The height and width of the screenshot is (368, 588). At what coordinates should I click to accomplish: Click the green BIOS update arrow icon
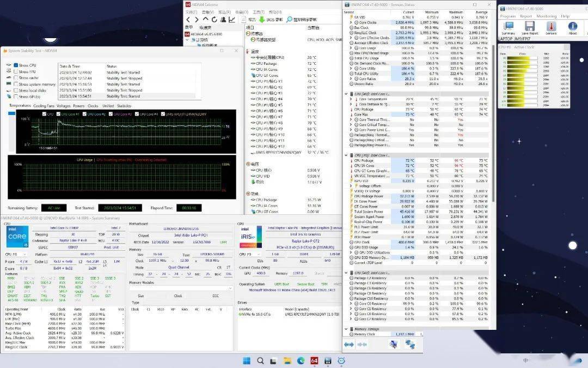click(x=262, y=20)
